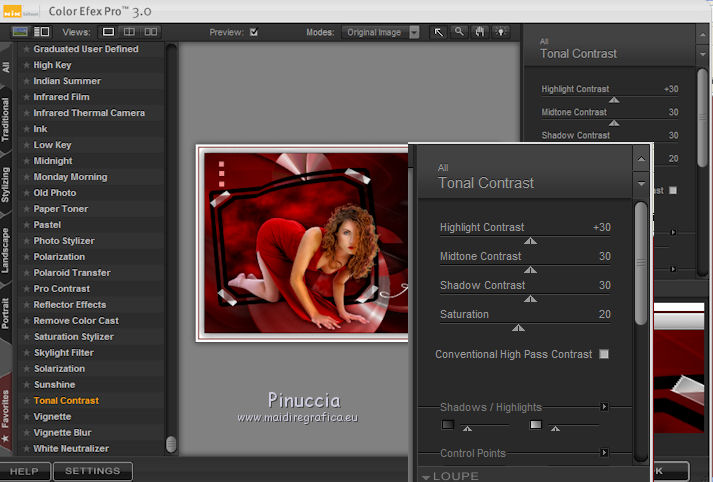Expand the Shadows / Highlights section
This screenshot has height=482, width=713.
coord(604,407)
